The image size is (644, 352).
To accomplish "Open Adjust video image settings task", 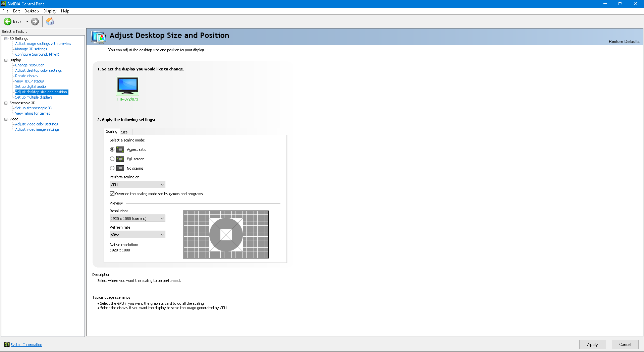I will point(37,129).
